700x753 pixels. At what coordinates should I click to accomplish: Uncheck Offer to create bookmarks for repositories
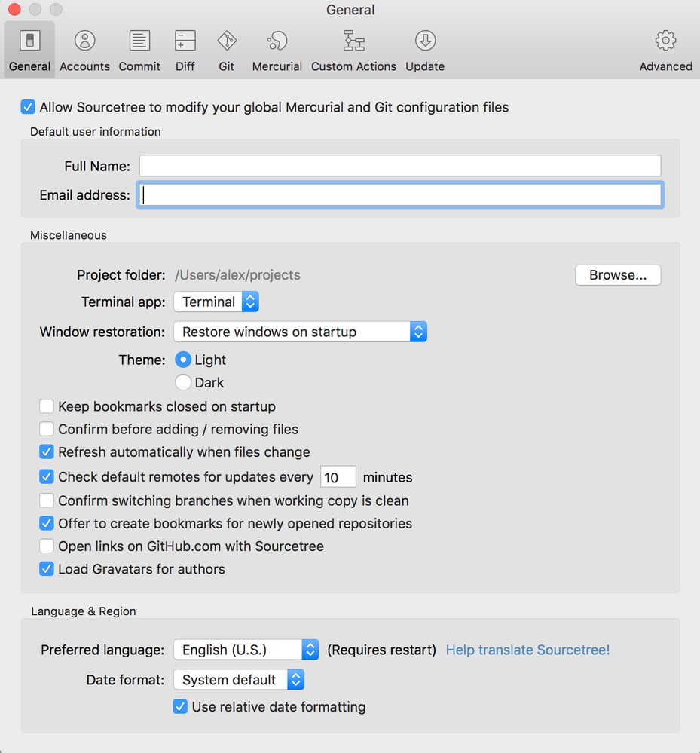[x=47, y=523]
